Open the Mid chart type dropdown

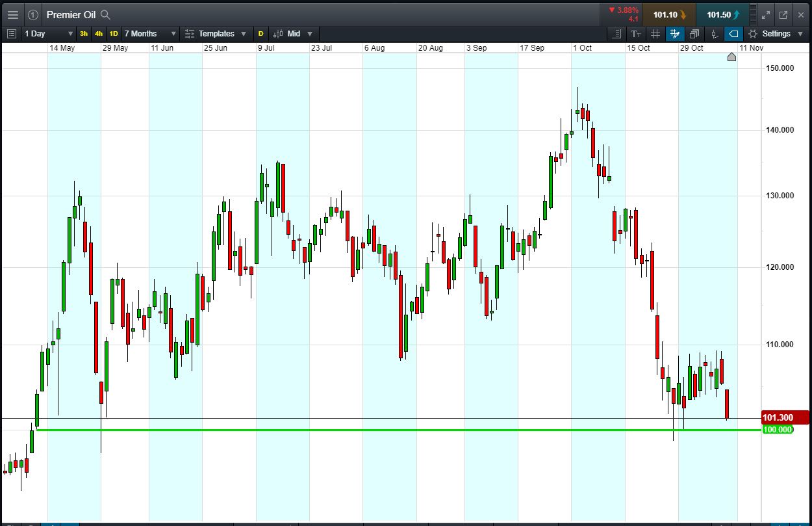pyautogui.click(x=300, y=33)
